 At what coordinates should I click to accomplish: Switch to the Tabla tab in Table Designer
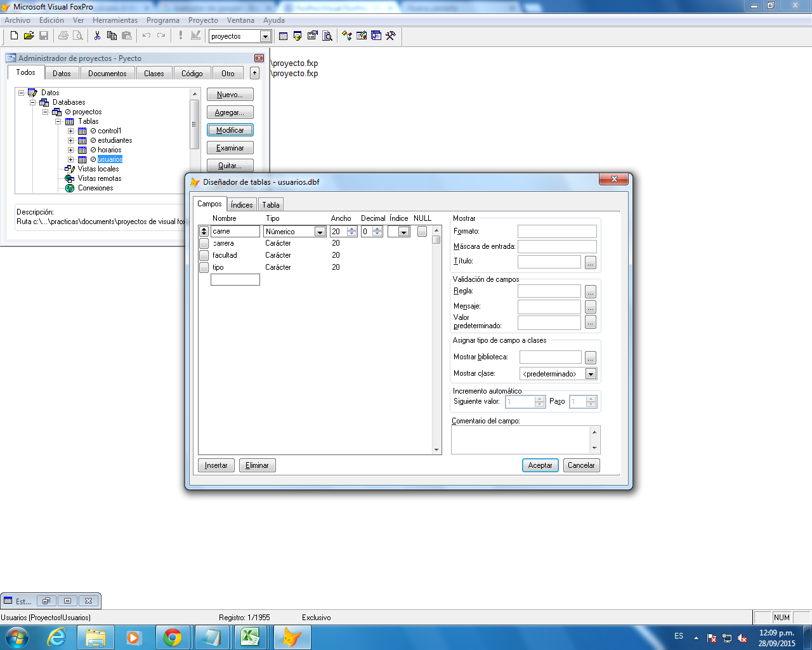(x=271, y=204)
